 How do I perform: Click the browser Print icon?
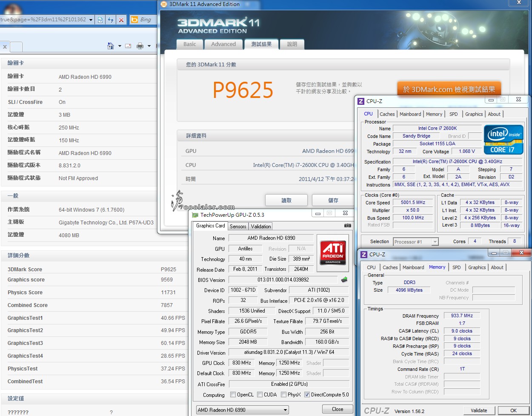[x=140, y=46]
